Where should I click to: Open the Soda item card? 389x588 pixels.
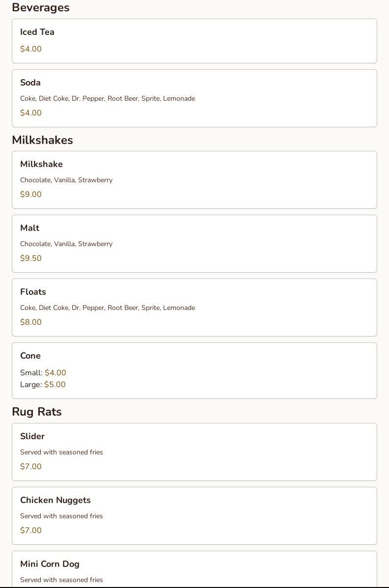(x=194, y=98)
